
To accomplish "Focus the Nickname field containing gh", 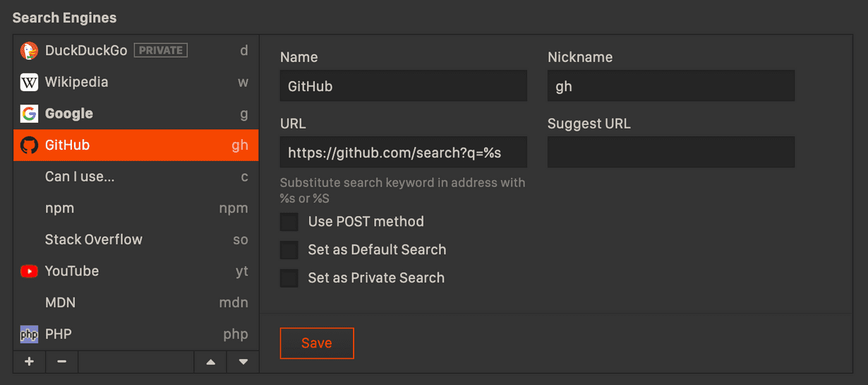I will [671, 86].
